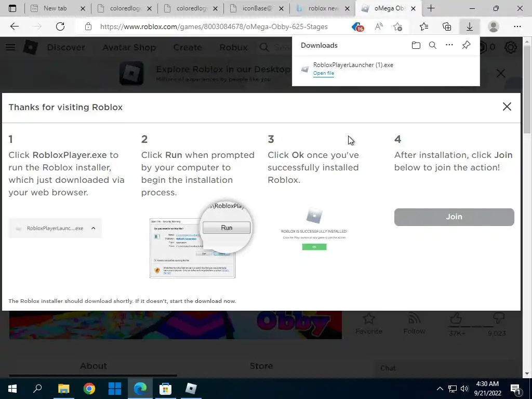Open Microsoft Store from taskbar
The width and height of the screenshot is (532, 399).
tap(166, 389)
